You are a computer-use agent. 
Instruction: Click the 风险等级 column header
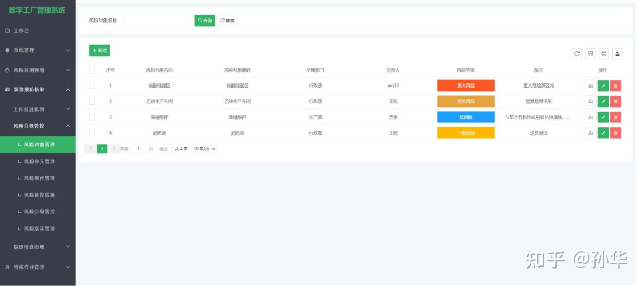(x=466, y=70)
